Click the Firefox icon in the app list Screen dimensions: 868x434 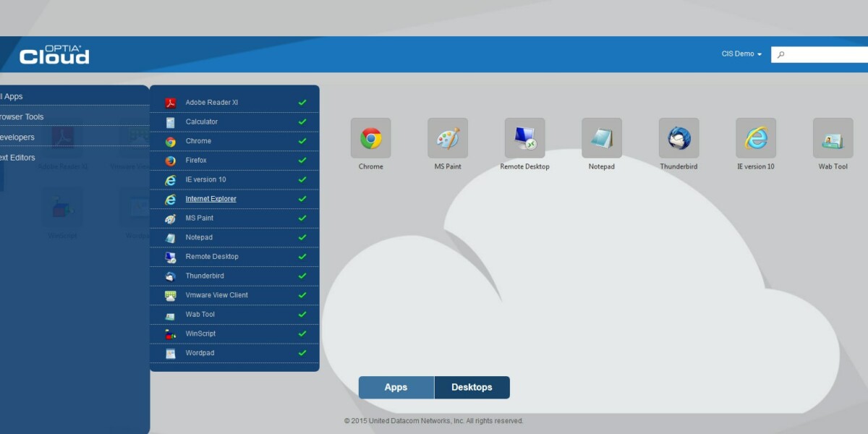[171, 161]
